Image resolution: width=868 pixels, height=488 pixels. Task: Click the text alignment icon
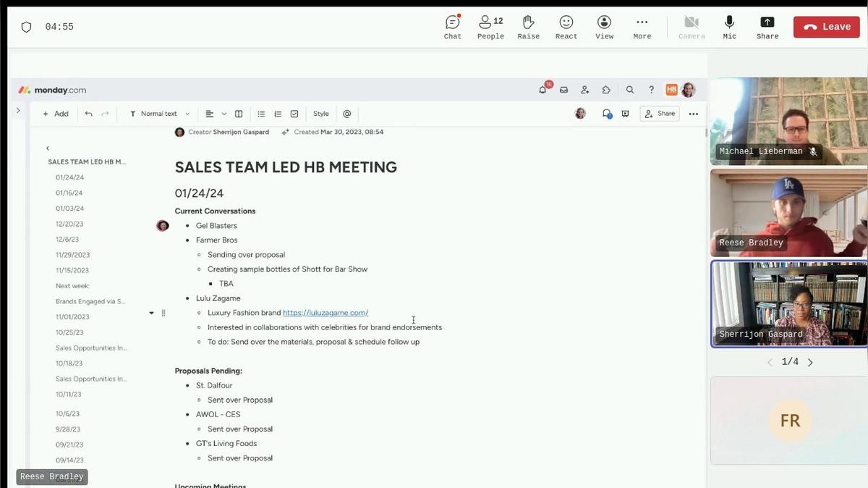pyautogui.click(x=210, y=114)
